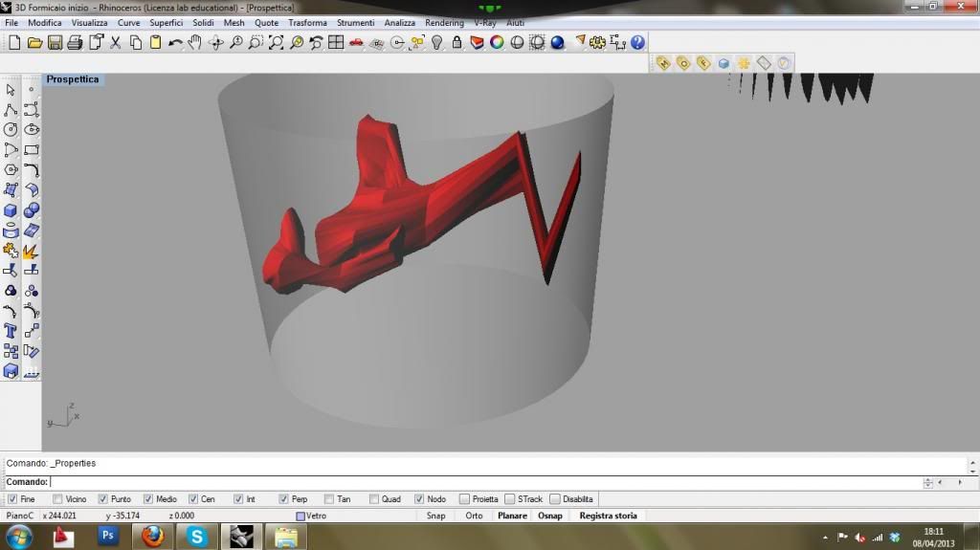Screen dimensions: 980x550
Task: Open the color wheel icon
Action: 497,42
